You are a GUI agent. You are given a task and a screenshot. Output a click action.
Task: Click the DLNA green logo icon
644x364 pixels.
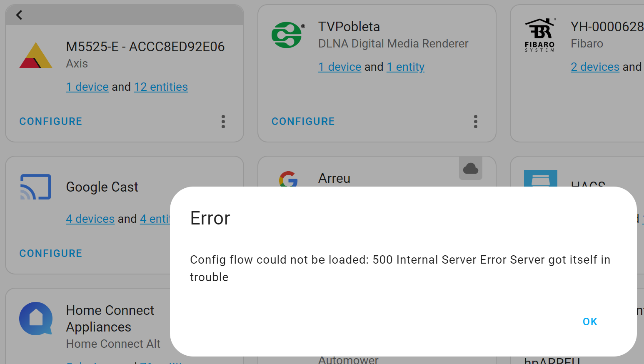tap(287, 35)
